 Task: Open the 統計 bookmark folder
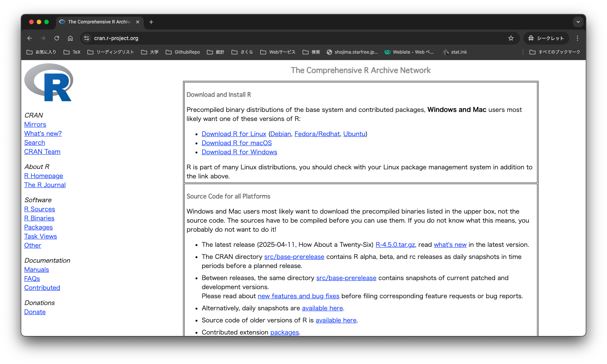click(x=216, y=52)
